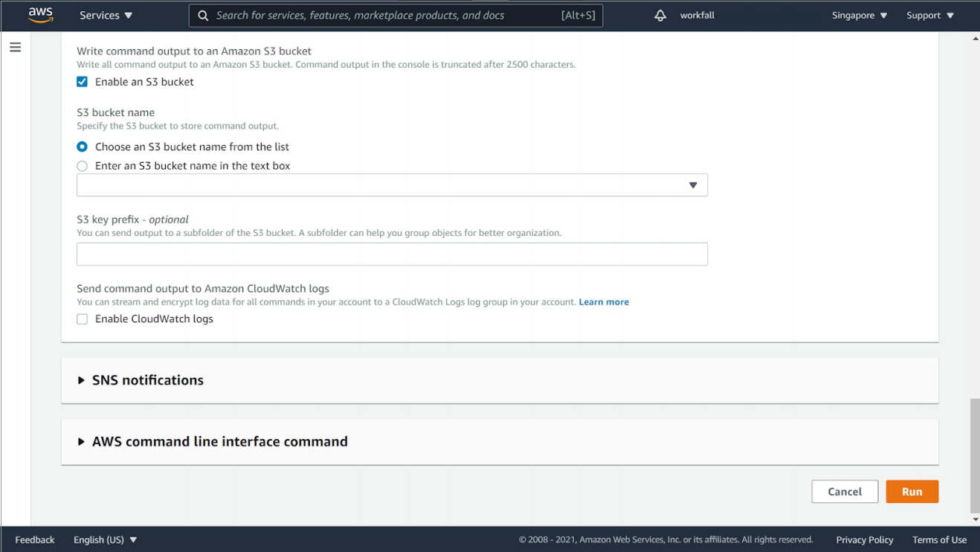Click the SNS notifications triangle arrow

(81, 380)
